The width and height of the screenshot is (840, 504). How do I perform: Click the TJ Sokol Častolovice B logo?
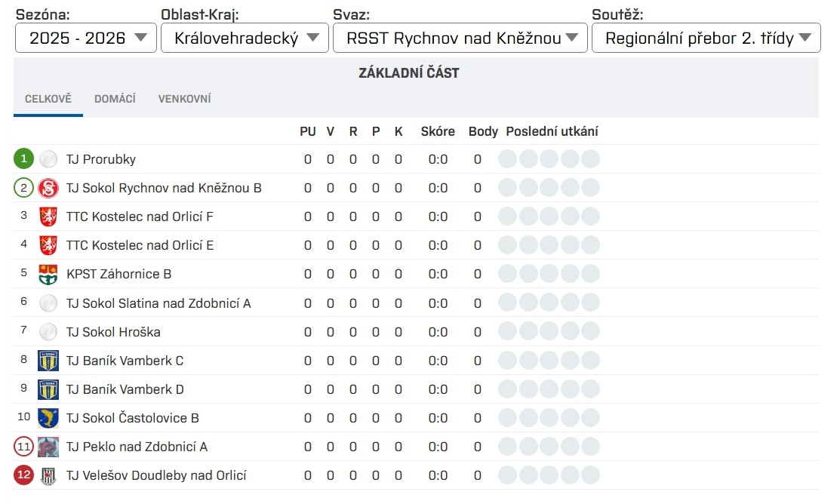[x=48, y=418]
